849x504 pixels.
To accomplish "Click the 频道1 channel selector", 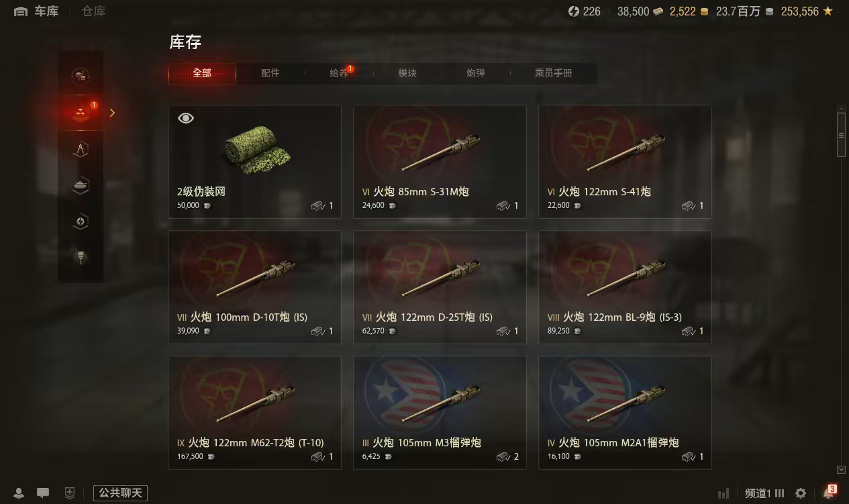I will click(x=764, y=493).
